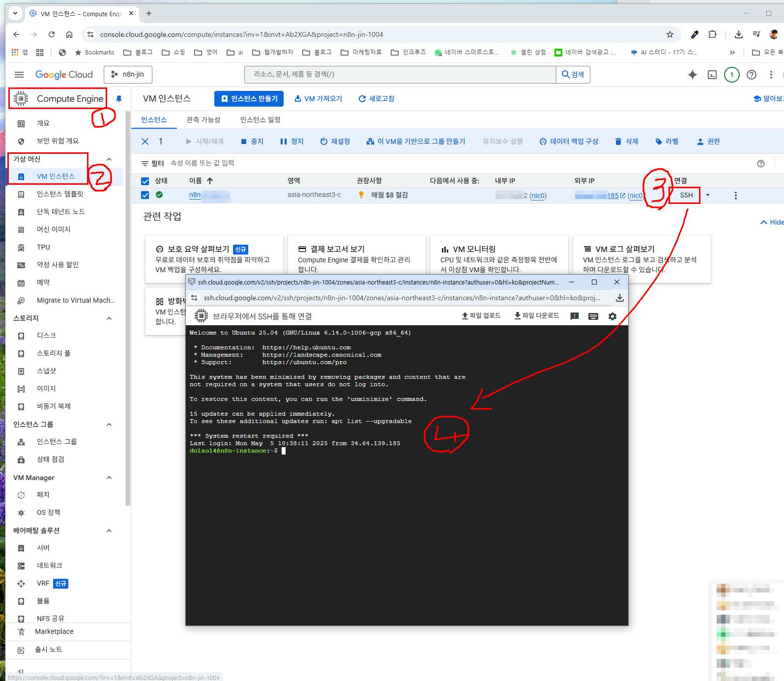Open the 결제 보고서 보기 card
Screen dimensions: 784x681
[356, 259]
